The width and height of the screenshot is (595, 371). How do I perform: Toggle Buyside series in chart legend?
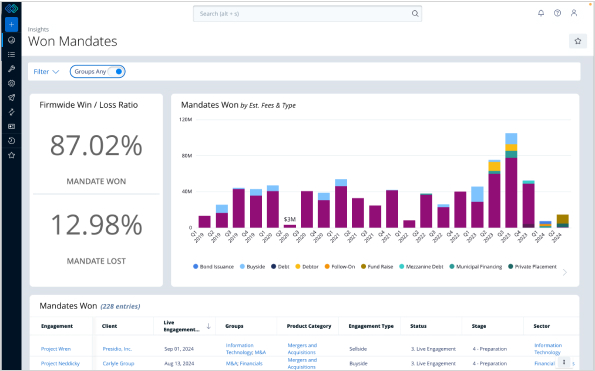(x=252, y=267)
